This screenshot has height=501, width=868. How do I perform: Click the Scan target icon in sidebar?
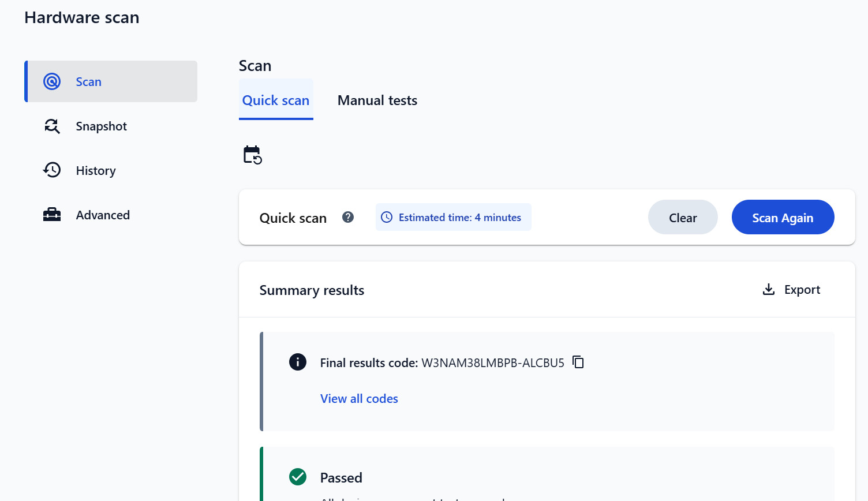[x=52, y=81]
